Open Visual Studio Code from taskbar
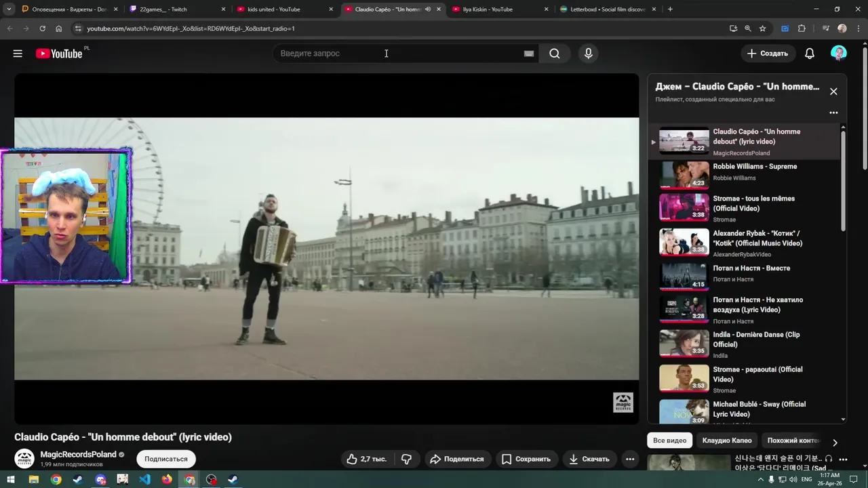Viewport: 868px width, 488px height. pos(144,479)
